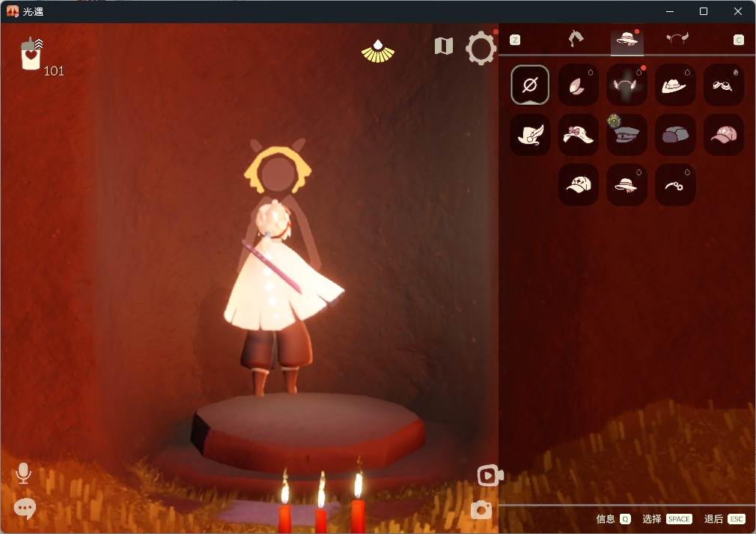Screen dimensions: 756x534
Task: Equip the ribbon sun hat in the last row
Action: click(627, 185)
